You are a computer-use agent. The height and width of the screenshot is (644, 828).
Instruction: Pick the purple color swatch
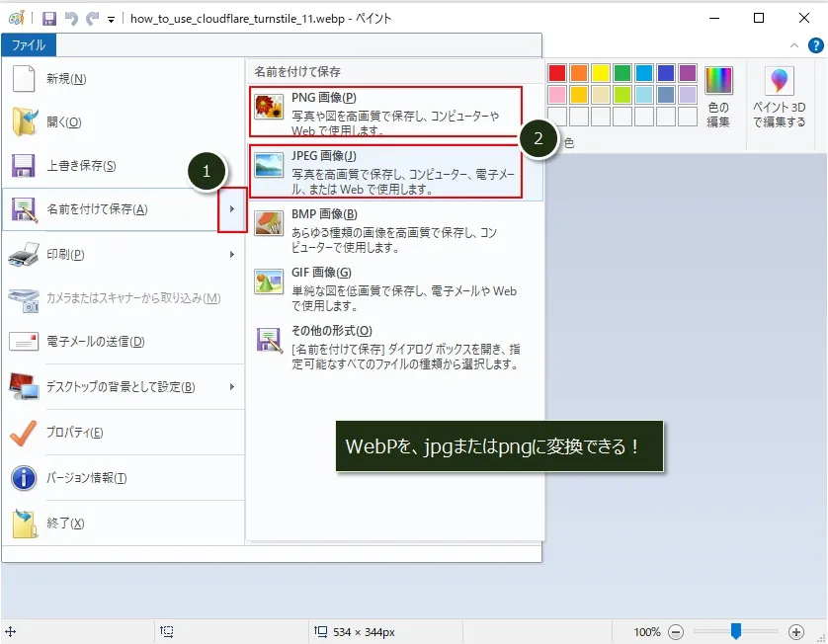pos(688,73)
